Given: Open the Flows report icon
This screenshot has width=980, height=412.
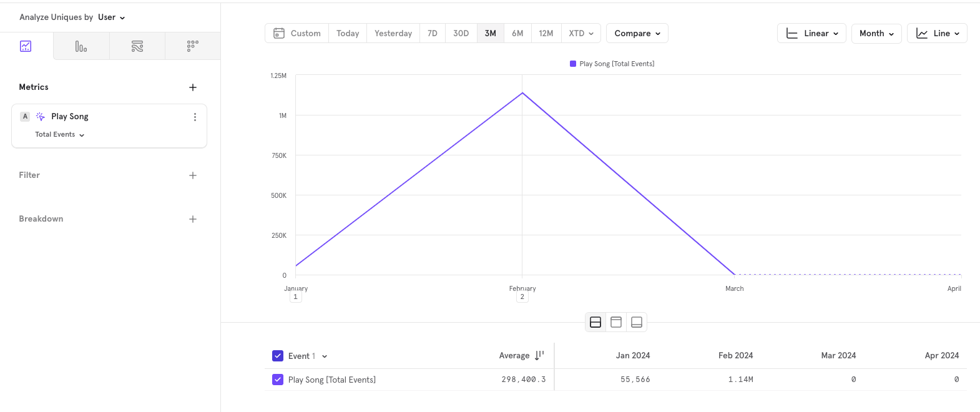Looking at the screenshot, I should click(137, 46).
